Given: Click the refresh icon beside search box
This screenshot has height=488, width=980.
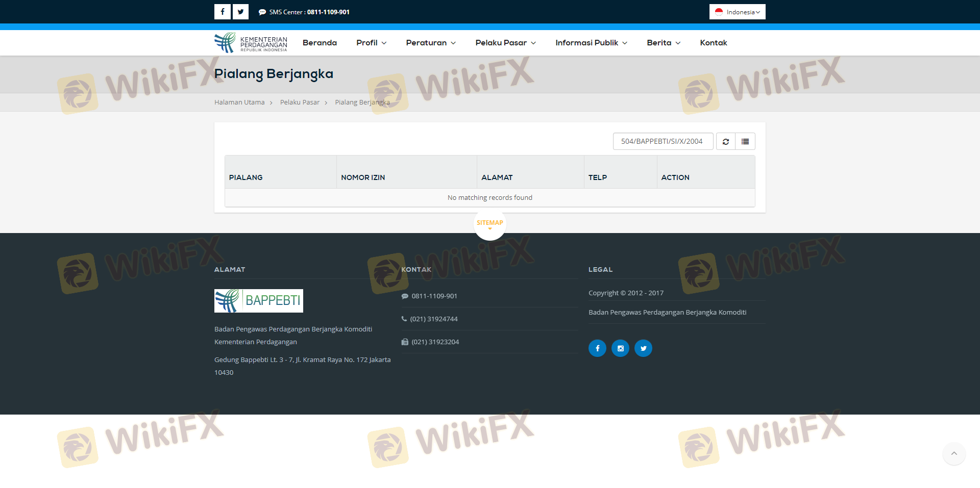Looking at the screenshot, I should click(725, 142).
